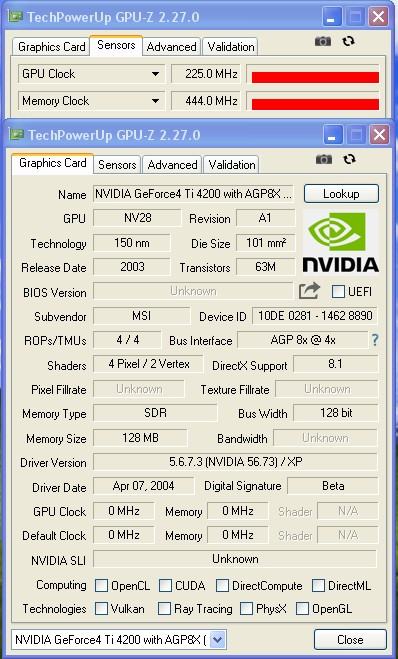
Task: Click the Die Size field 101 mm²
Action: tap(265, 243)
